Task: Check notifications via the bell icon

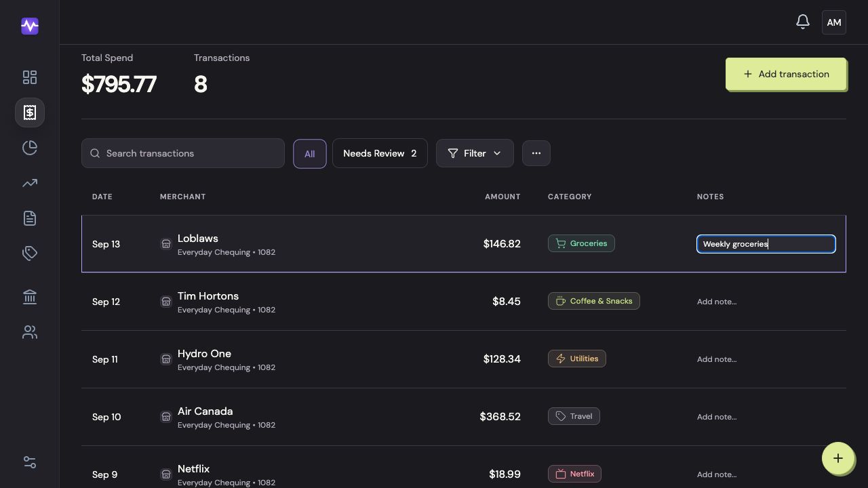Action: 803,22
